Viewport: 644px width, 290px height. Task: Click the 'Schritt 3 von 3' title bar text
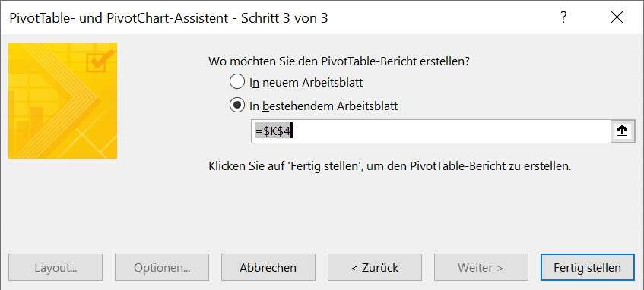(284, 18)
